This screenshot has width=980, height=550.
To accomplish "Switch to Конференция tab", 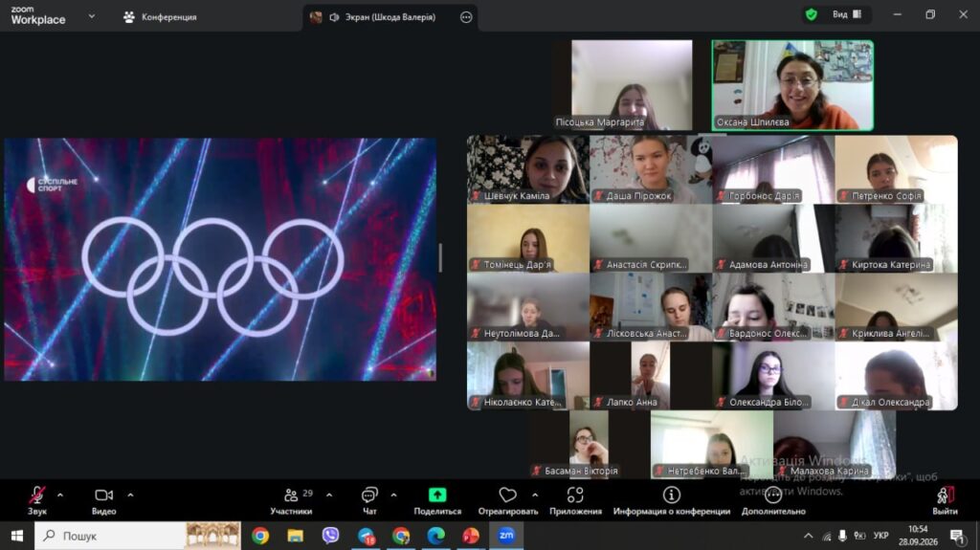I will pyautogui.click(x=160, y=17).
